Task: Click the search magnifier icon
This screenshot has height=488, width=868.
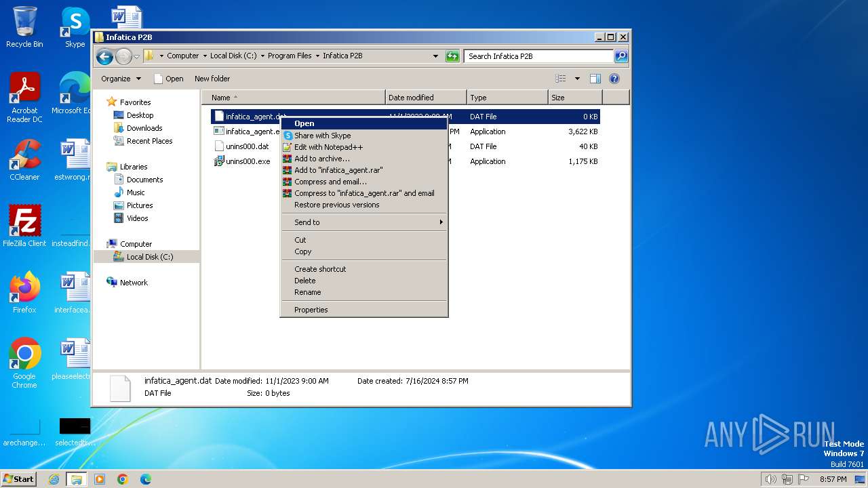Action: point(621,56)
